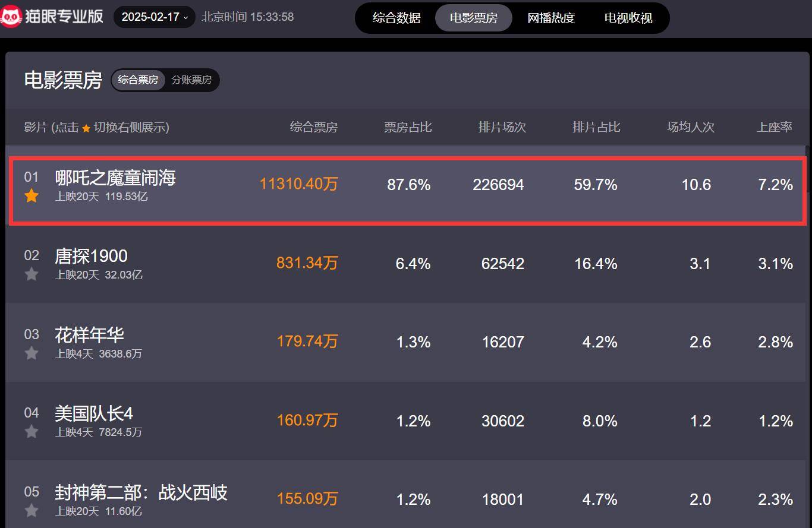
Task: Open the 2025-02-17 date dropdown
Action: tap(155, 17)
